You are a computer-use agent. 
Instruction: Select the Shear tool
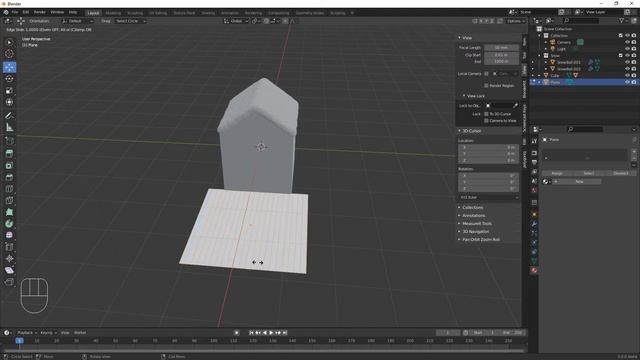(9, 270)
